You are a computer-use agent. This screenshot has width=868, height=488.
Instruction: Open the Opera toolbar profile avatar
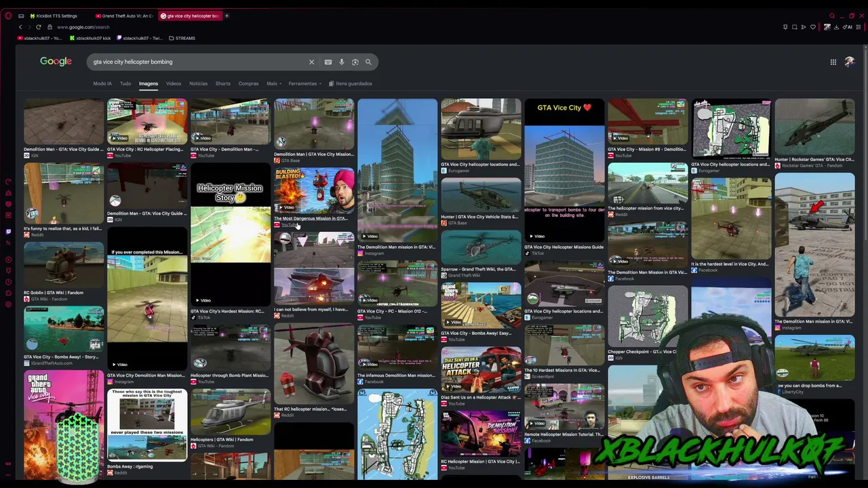pos(827,27)
